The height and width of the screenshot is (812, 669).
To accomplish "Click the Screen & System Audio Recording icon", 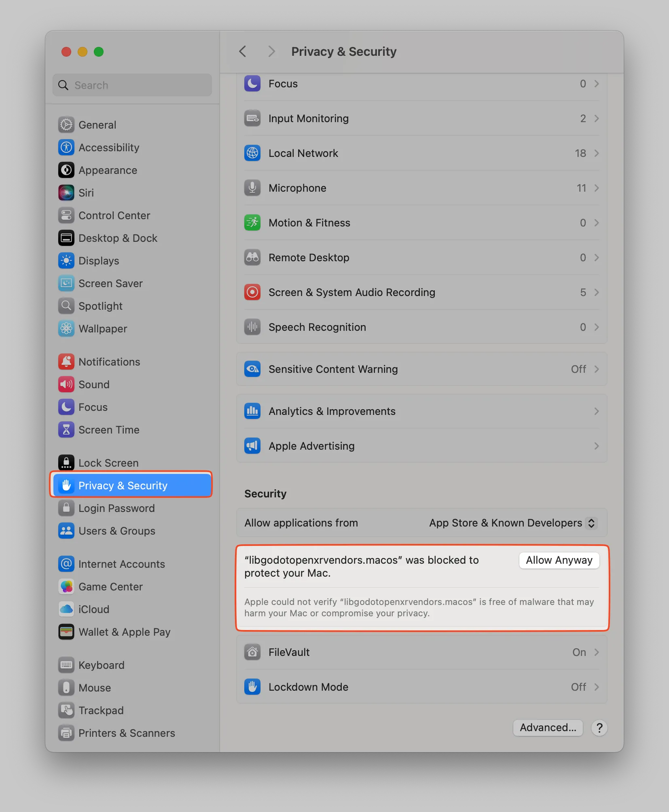I will point(252,292).
